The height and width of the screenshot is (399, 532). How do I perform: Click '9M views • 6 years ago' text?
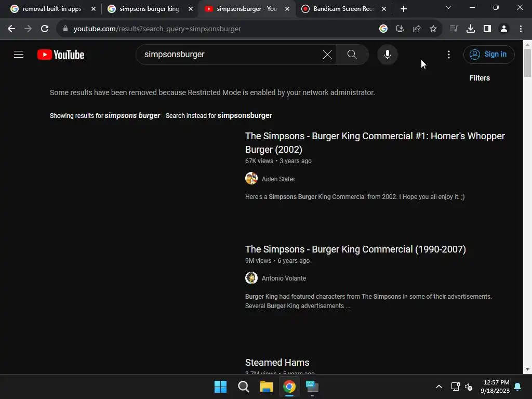point(277,261)
